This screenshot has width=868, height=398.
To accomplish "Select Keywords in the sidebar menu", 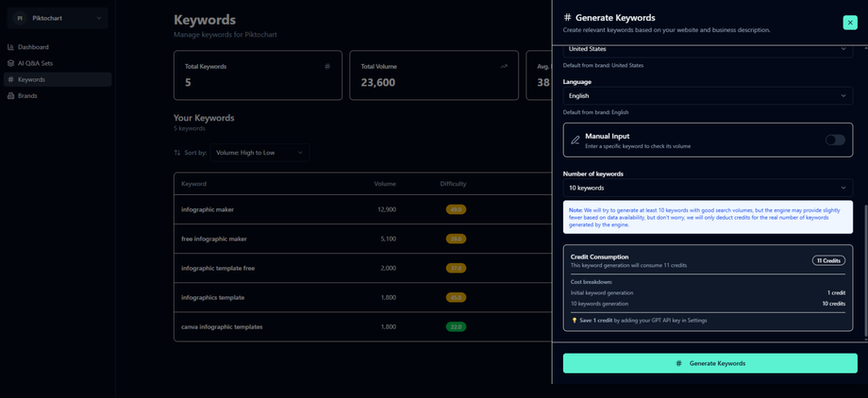I will point(32,80).
